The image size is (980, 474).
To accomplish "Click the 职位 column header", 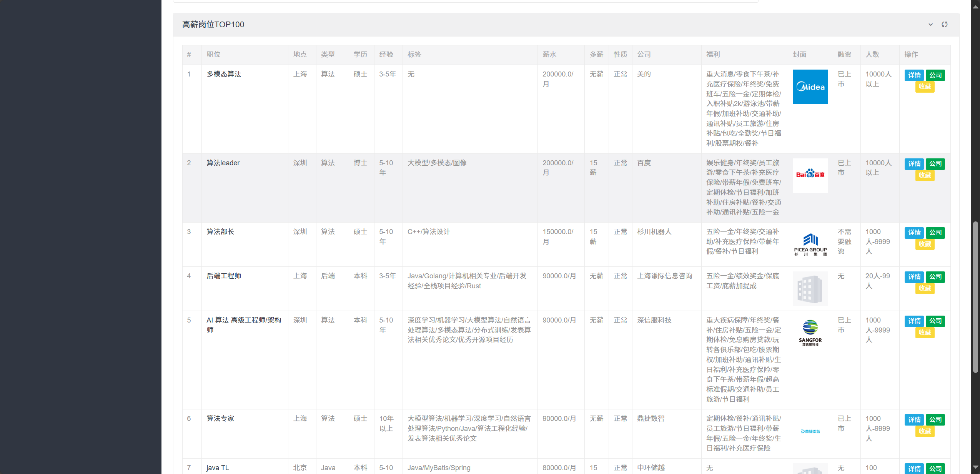I will click(x=213, y=55).
